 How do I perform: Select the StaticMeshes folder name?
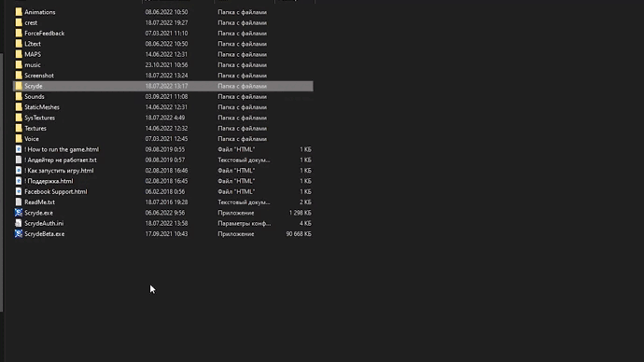(42, 107)
